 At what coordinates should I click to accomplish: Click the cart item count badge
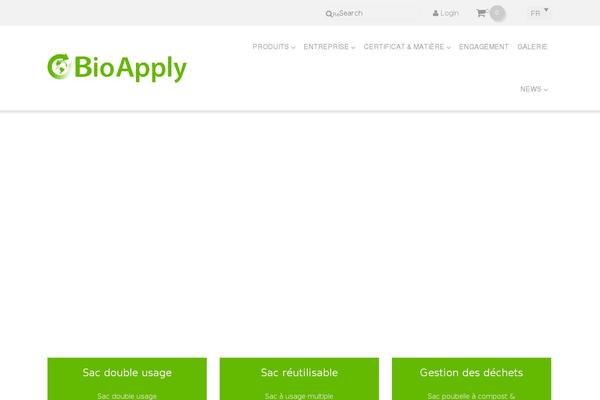tap(497, 13)
